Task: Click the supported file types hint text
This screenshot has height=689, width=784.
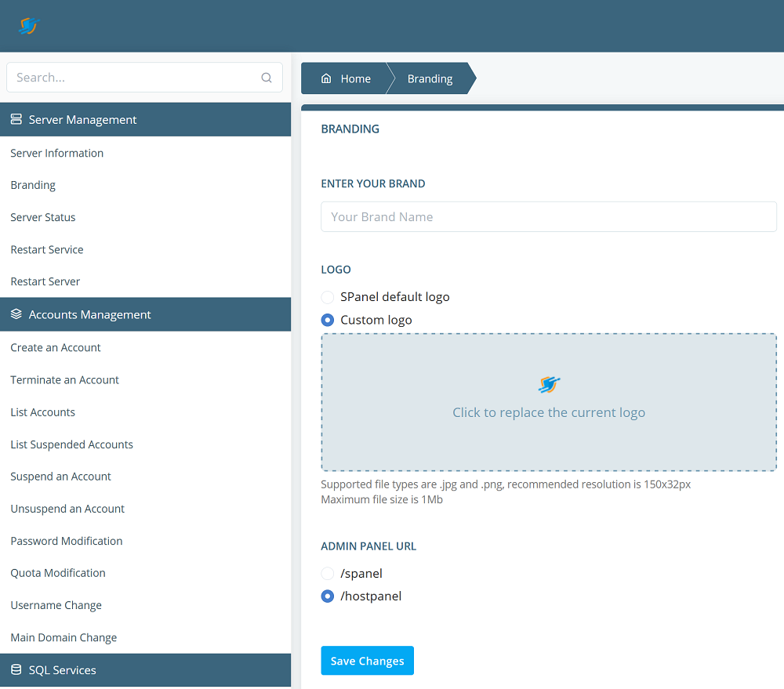Action: coord(506,484)
